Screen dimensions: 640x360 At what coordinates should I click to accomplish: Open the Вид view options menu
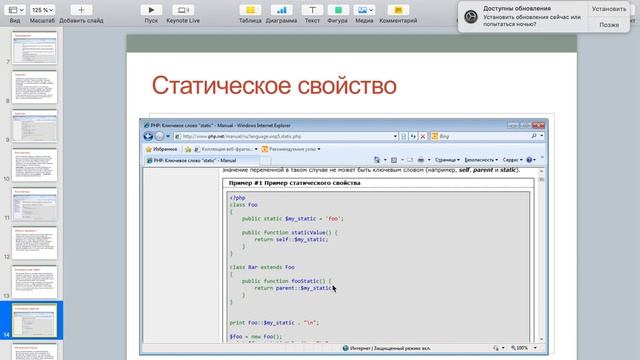point(16,10)
